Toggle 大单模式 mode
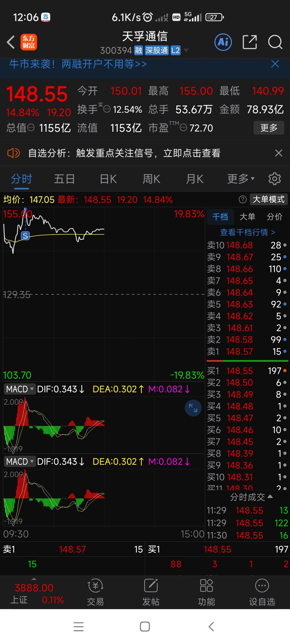The image size is (290, 644). click(x=269, y=199)
